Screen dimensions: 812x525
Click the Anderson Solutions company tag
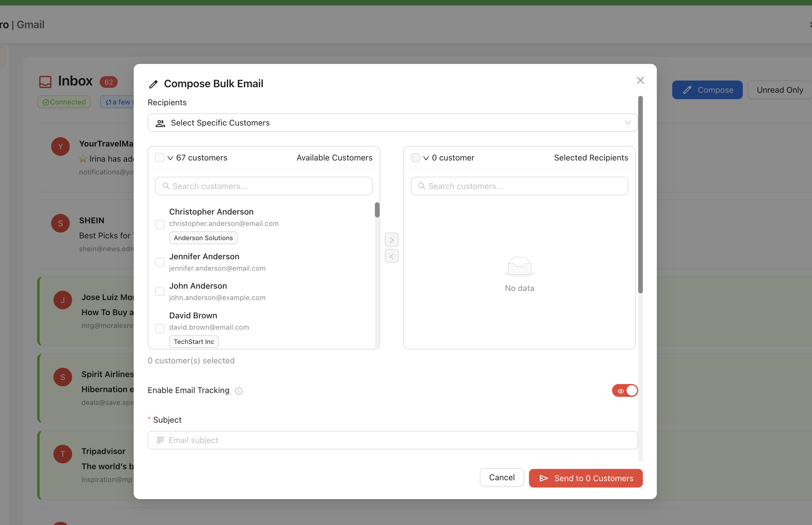click(x=203, y=238)
